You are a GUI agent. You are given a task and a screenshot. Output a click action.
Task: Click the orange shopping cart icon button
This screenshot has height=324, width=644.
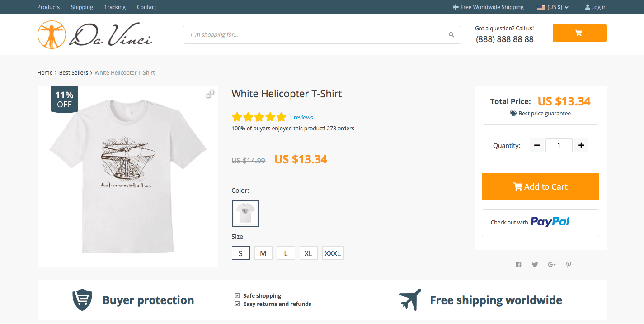click(579, 33)
